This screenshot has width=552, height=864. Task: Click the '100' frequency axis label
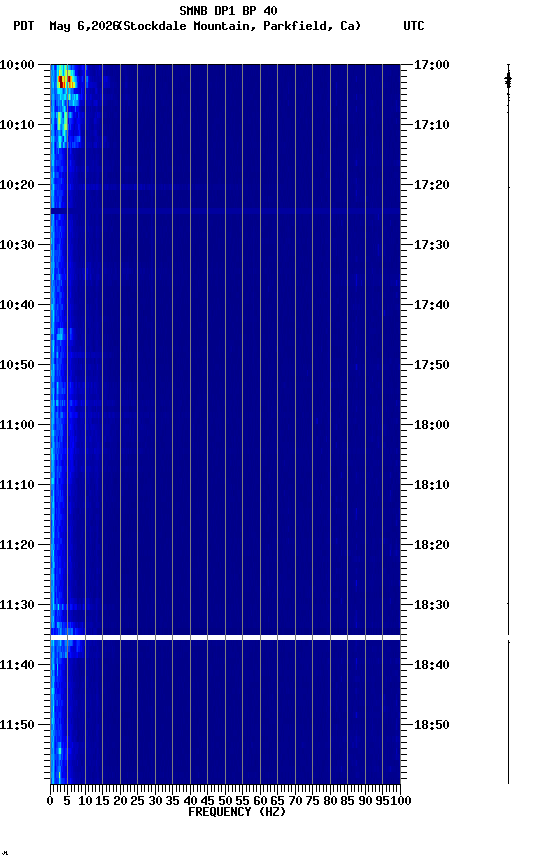pos(401,802)
